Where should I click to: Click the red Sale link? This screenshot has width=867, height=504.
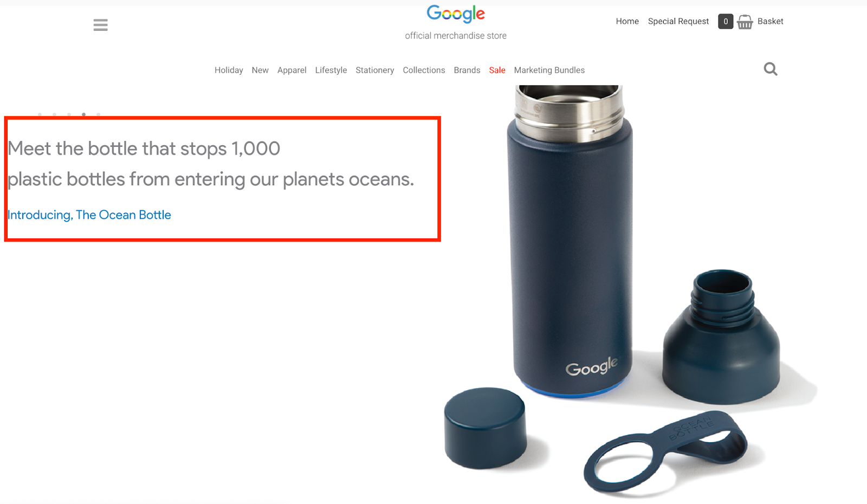[497, 70]
